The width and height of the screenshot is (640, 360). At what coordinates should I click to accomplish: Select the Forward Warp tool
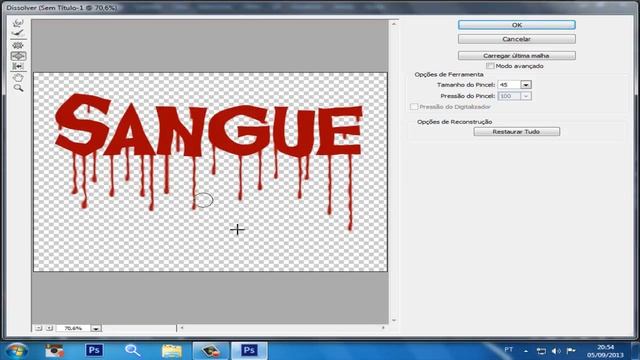point(18,23)
